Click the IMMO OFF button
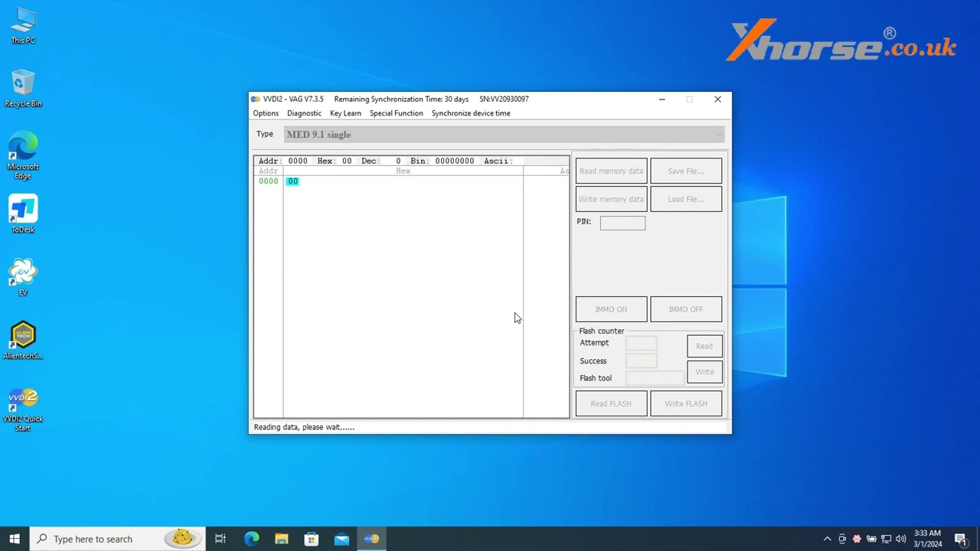Image resolution: width=980 pixels, height=551 pixels. (686, 309)
